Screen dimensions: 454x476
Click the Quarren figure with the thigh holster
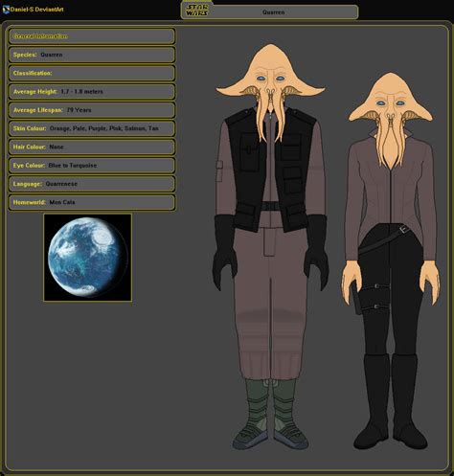pyautogui.click(x=391, y=261)
